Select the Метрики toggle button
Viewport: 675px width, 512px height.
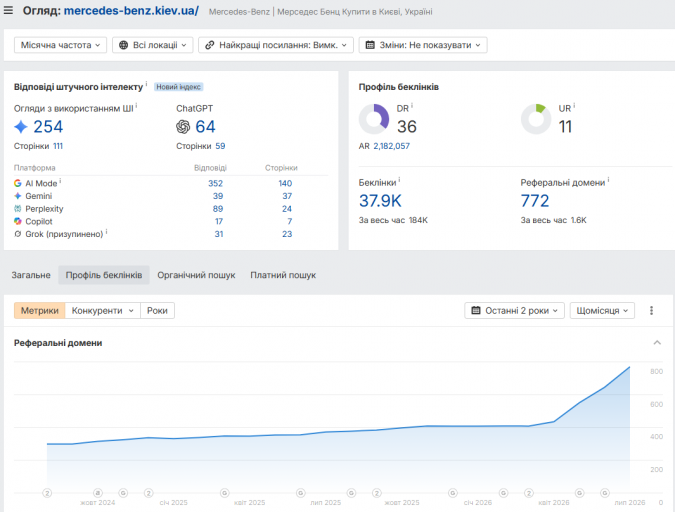click(40, 310)
